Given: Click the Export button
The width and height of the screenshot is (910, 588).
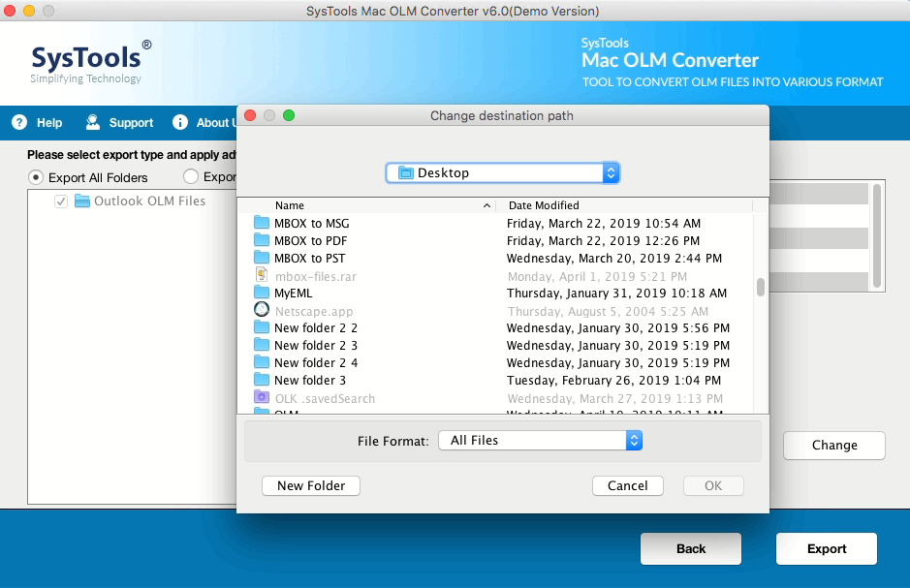Looking at the screenshot, I should 827,548.
